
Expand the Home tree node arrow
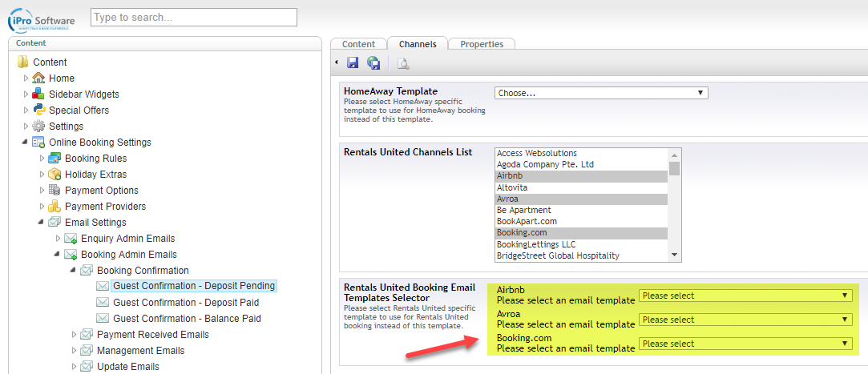[26, 78]
